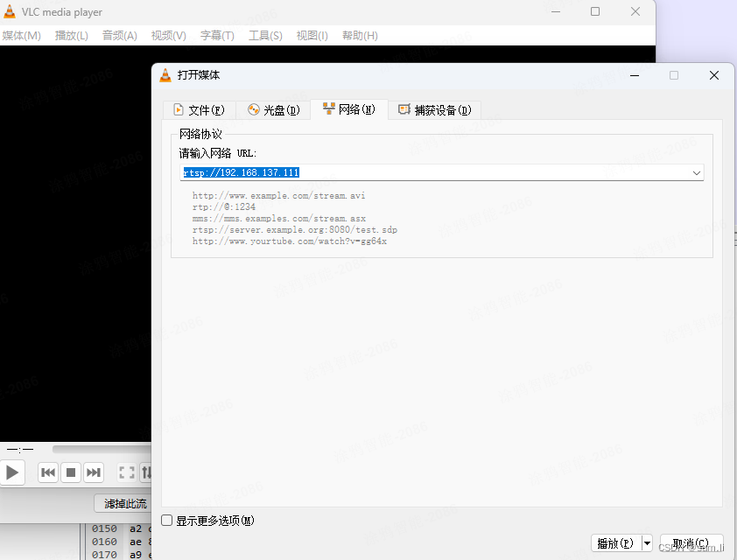Click the previous track button in VLC
737x560 pixels.
pos(48,472)
